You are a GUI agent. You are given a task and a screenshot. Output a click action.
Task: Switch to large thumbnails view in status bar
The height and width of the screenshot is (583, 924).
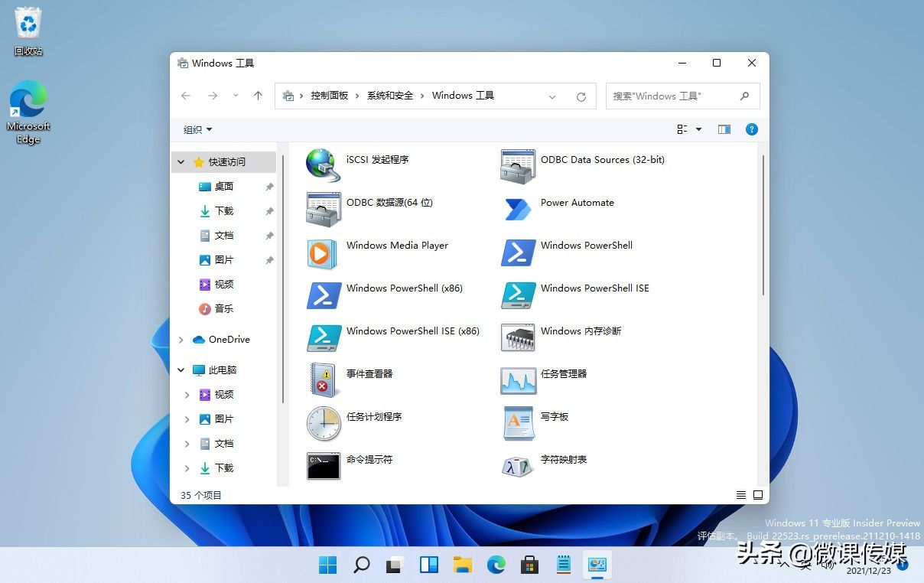pos(758,495)
